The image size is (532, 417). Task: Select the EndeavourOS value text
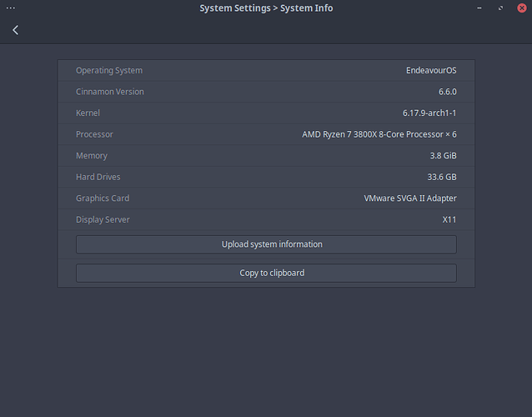pyautogui.click(x=431, y=71)
